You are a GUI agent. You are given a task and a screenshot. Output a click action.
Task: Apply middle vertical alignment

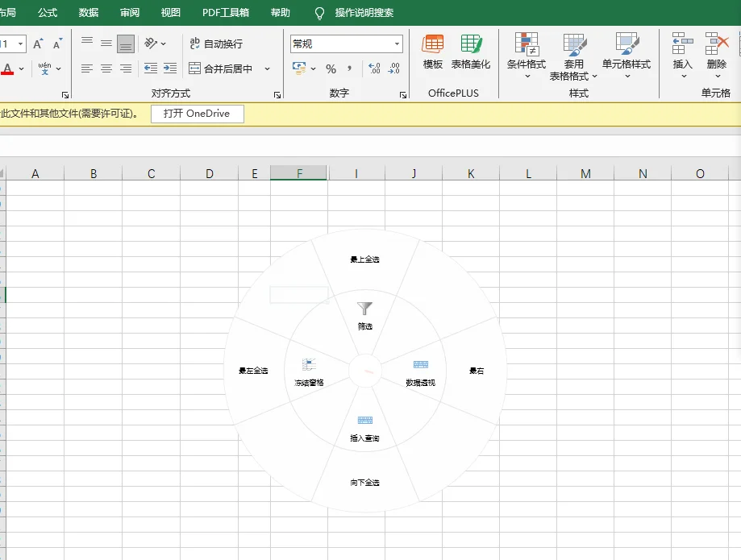106,44
